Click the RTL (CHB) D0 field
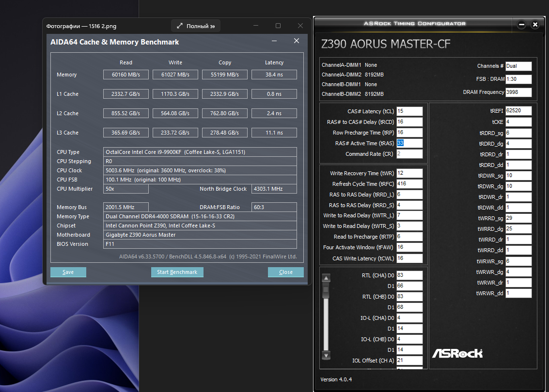Image resolution: width=549 pixels, height=392 pixels. [x=409, y=297]
